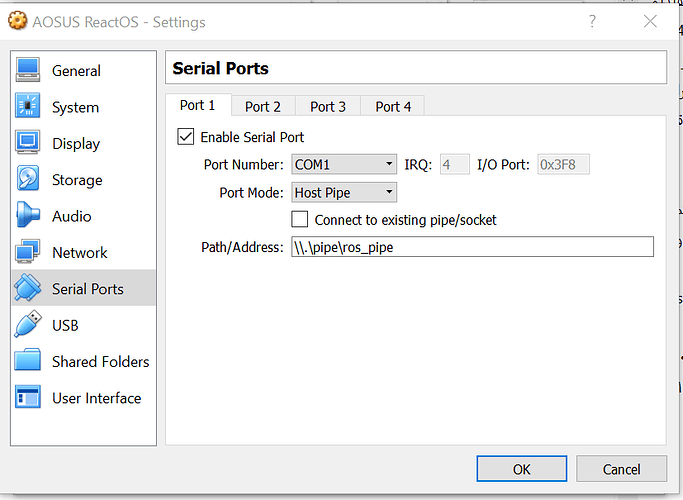Switch to the Port 3 tab

pos(328,106)
